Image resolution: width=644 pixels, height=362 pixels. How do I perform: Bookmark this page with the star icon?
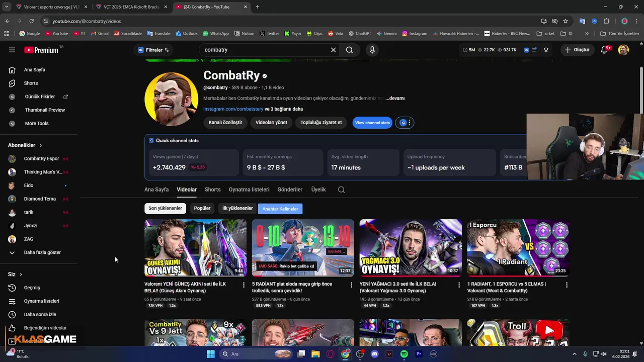[566, 21]
